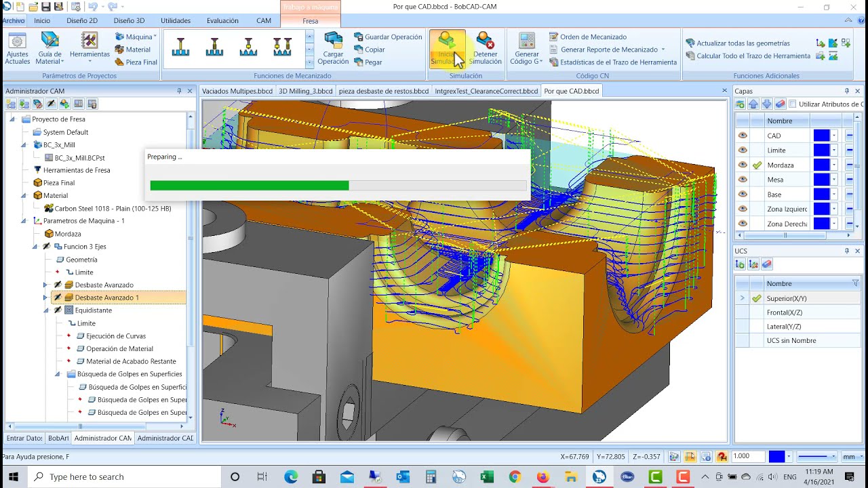Click the add new layer icon in Capas
Image resolution: width=868 pixels, height=488 pixels.
[x=741, y=104]
